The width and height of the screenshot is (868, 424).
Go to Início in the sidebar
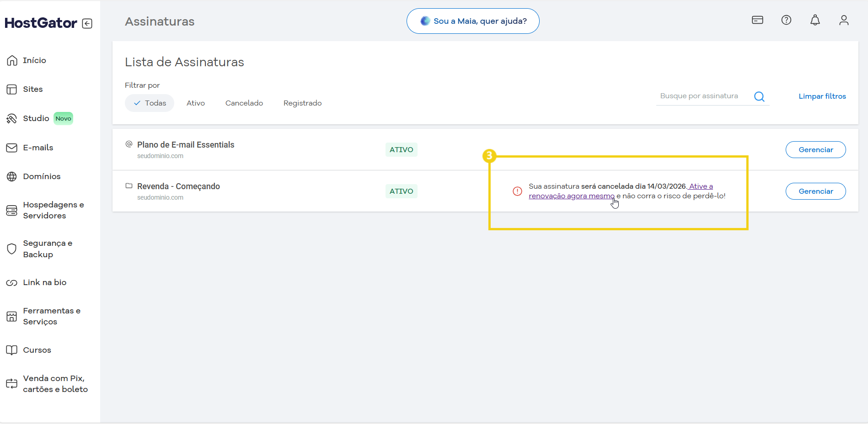point(34,60)
